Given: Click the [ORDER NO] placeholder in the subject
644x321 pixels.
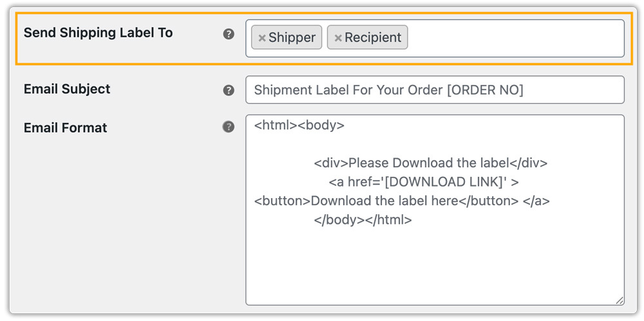Looking at the screenshot, I should pos(485,90).
